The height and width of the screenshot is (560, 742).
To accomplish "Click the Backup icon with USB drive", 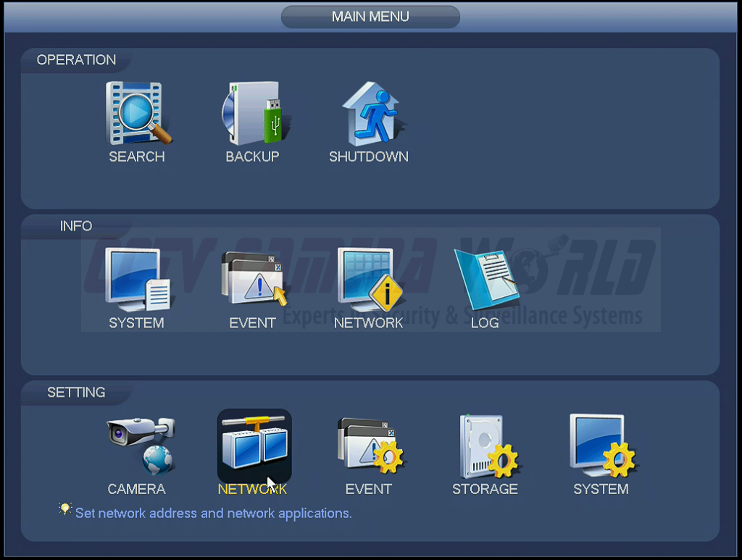I will (253, 112).
